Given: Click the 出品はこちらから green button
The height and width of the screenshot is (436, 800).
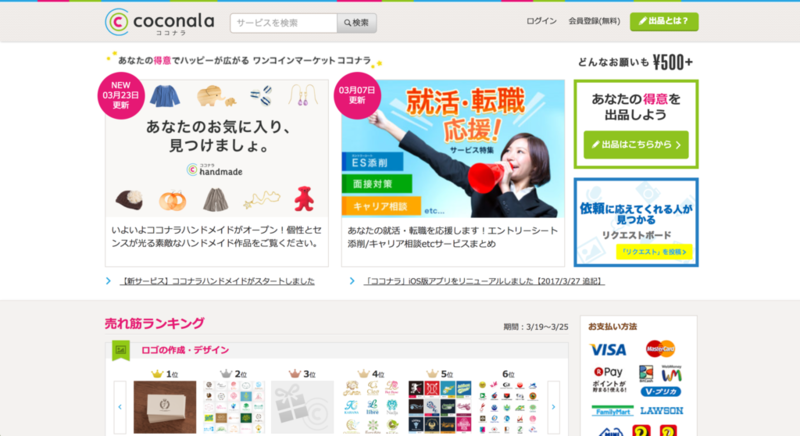Looking at the screenshot, I should point(636,145).
